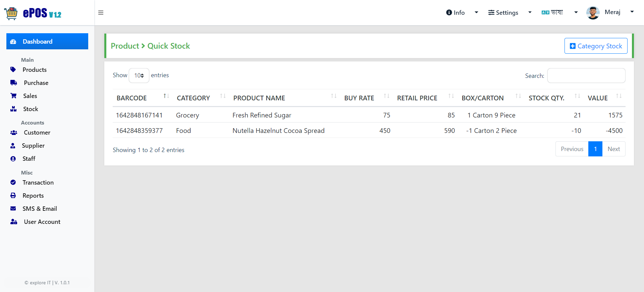Focus the Search input field
The height and width of the screenshot is (292, 644).
pyautogui.click(x=586, y=76)
